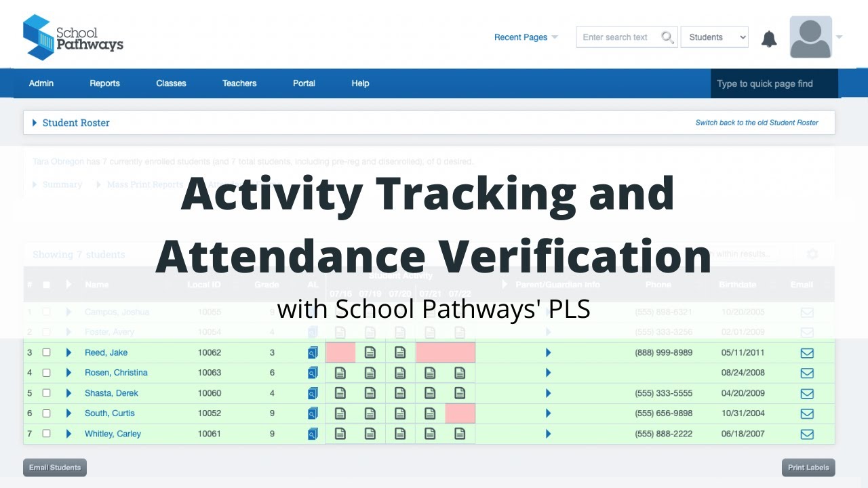The image size is (868, 488).
Task: Open Whitley, Carley's 07/22 activity document
Action: tap(460, 434)
